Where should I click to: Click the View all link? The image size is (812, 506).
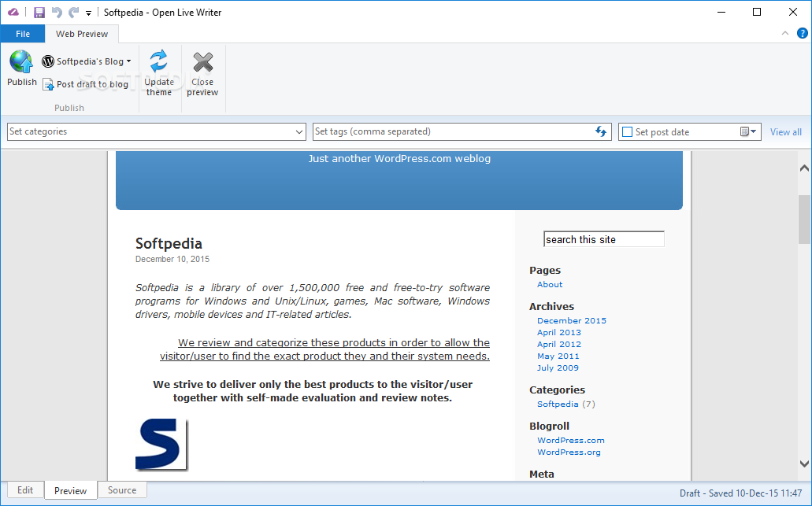click(785, 132)
